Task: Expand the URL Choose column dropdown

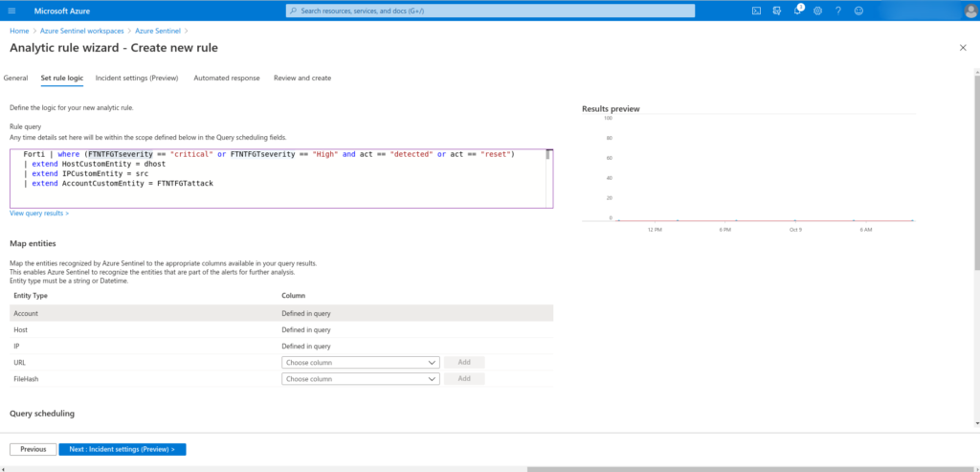Action: point(361,363)
